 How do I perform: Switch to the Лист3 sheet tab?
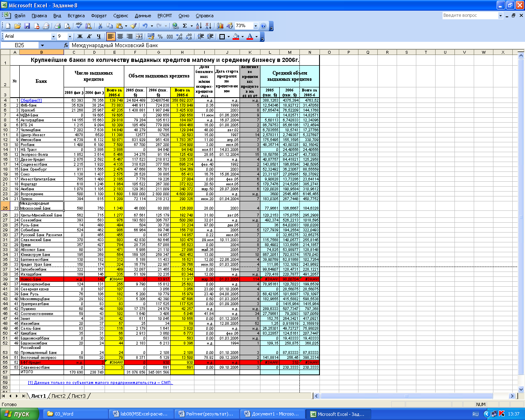79,396
